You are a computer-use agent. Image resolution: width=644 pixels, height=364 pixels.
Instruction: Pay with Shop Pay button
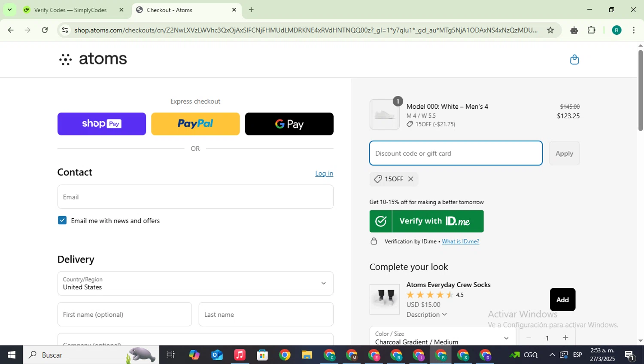tap(102, 124)
